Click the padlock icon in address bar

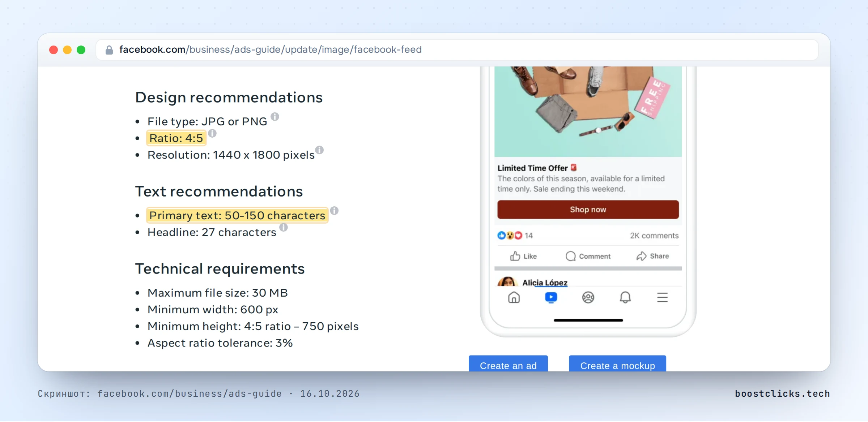point(109,50)
